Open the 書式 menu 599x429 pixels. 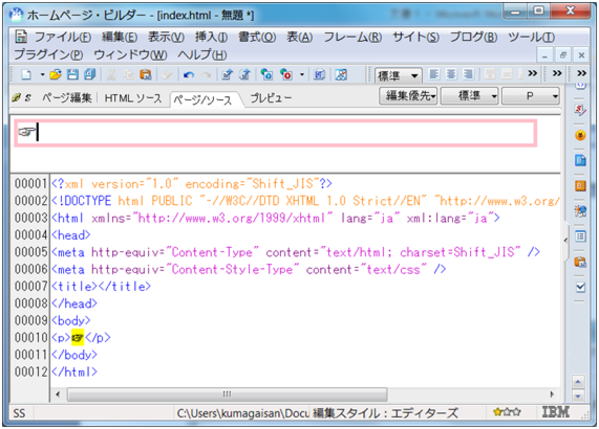point(257,37)
